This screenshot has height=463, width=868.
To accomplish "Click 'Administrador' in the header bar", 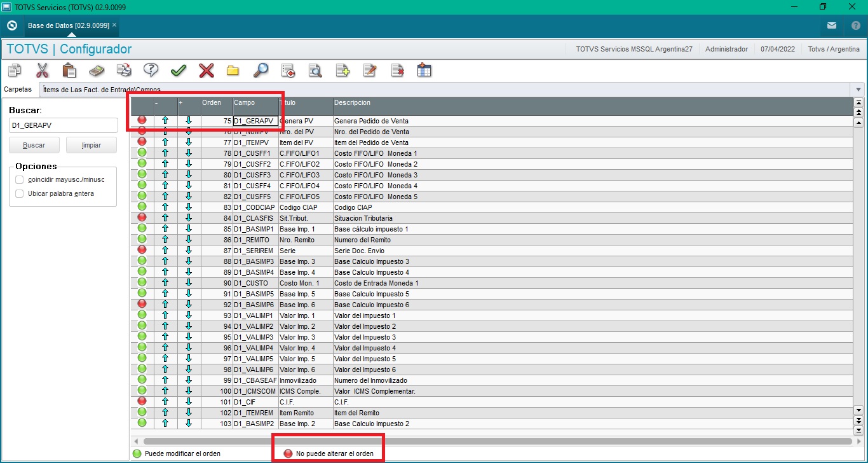I will click(x=726, y=49).
